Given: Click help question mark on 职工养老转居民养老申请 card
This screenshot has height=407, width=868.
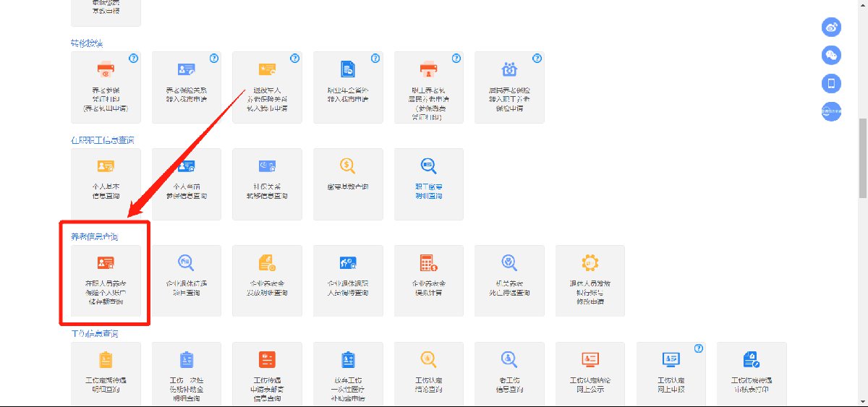Looking at the screenshot, I should (x=456, y=59).
